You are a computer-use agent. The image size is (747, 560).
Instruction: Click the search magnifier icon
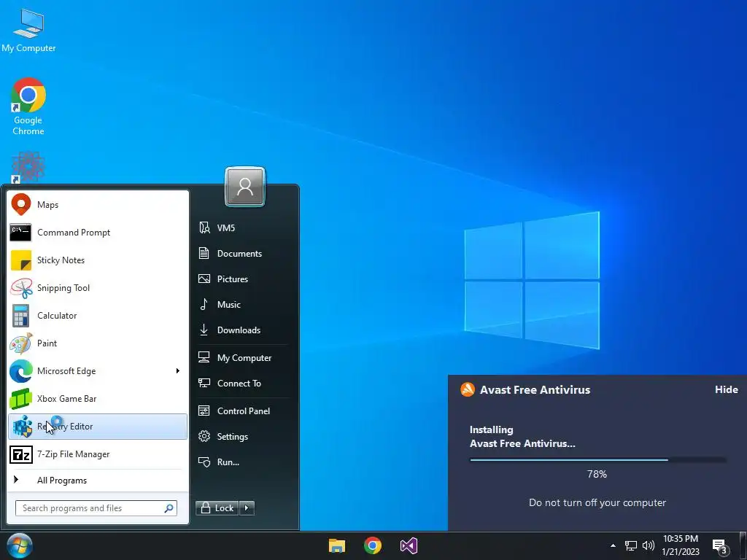pyautogui.click(x=169, y=508)
